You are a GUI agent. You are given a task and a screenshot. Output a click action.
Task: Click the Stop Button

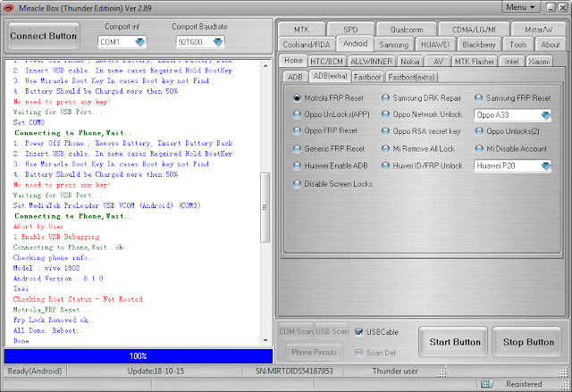tap(526, 342)
